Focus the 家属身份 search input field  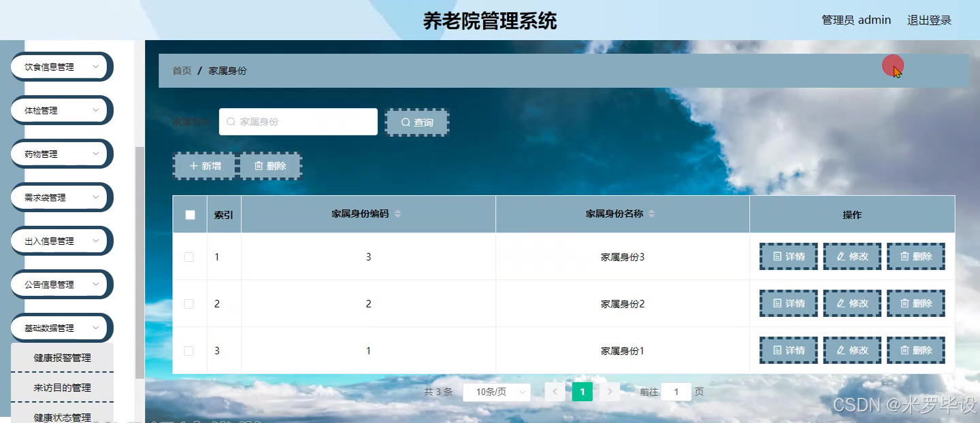pos(298,122)
